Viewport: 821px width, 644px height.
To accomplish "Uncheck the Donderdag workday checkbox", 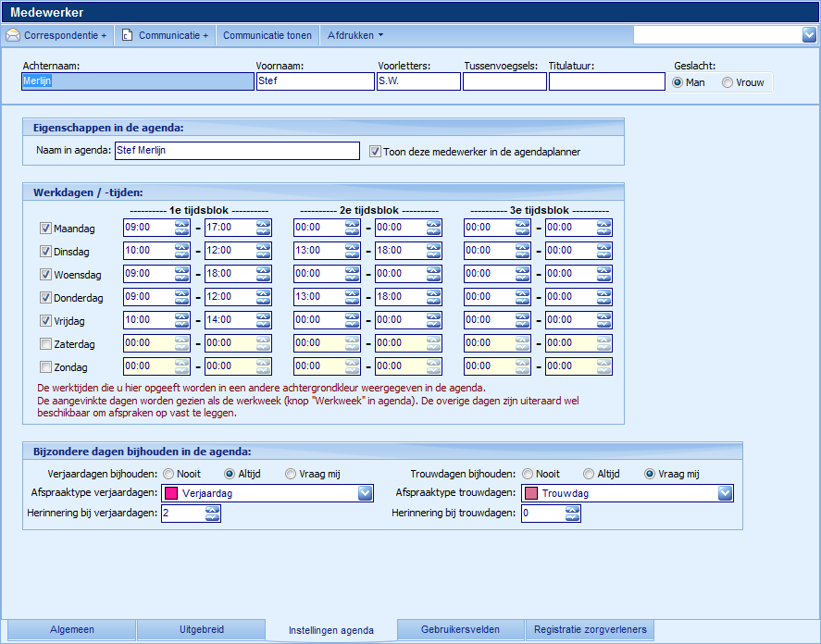I will coord(45,297).
